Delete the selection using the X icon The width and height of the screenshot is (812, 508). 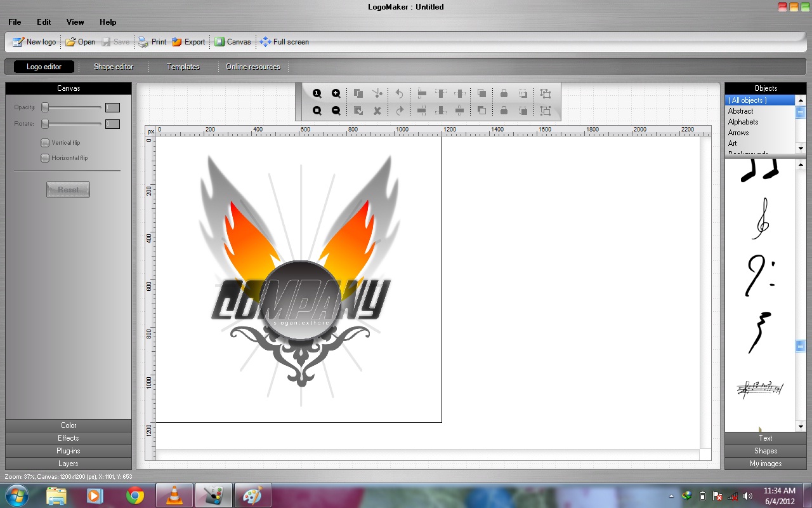tap(377, 110)
